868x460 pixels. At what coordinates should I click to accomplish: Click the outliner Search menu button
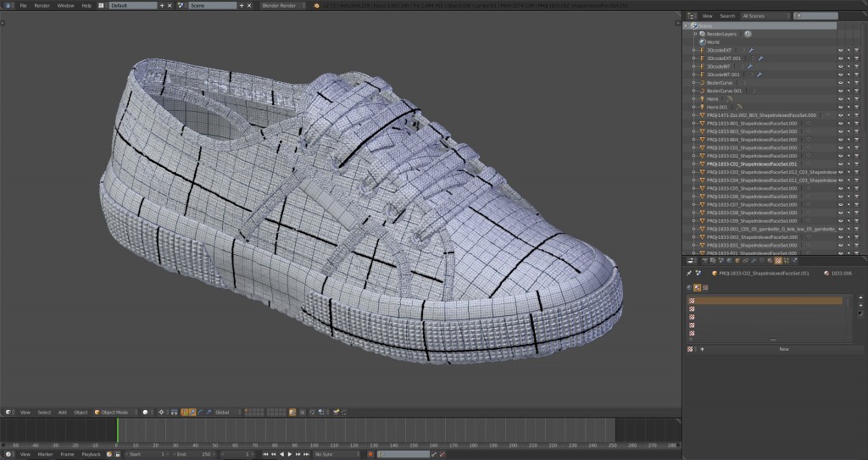pyautogui.click(x=727, y=16)
